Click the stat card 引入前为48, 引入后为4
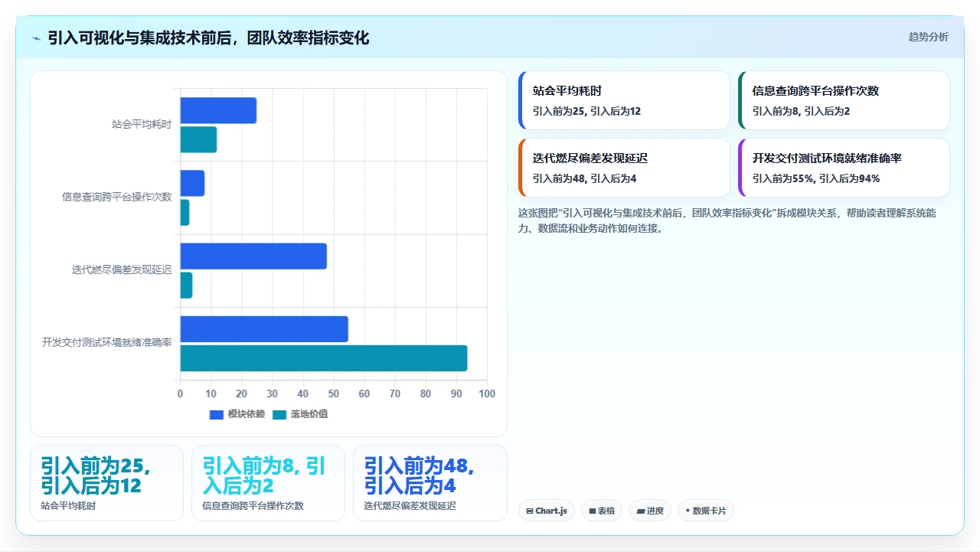Screen dimensions: 980x552 coord(430,483)
